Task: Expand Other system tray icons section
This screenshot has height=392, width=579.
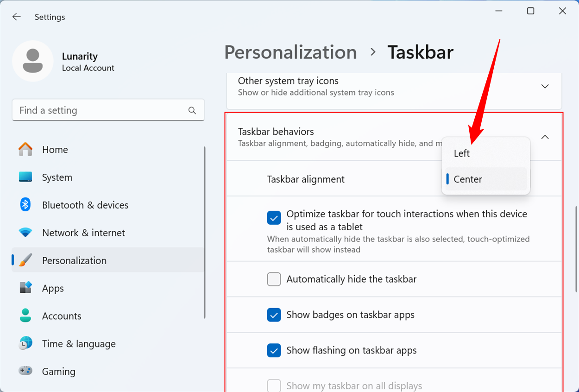Action: (x=545, y=86)
